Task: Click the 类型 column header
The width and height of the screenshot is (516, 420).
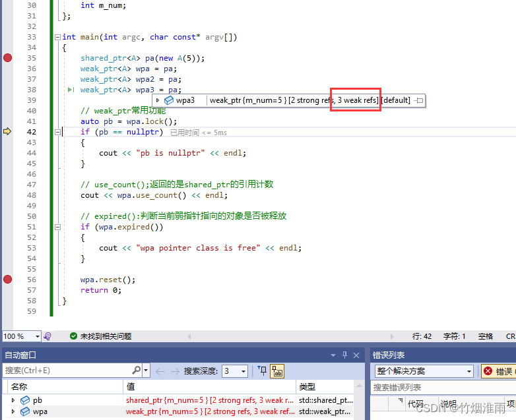Action: 325,386
